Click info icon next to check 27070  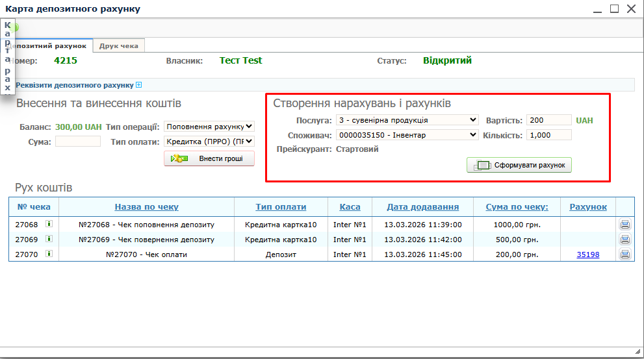(49, 254)
